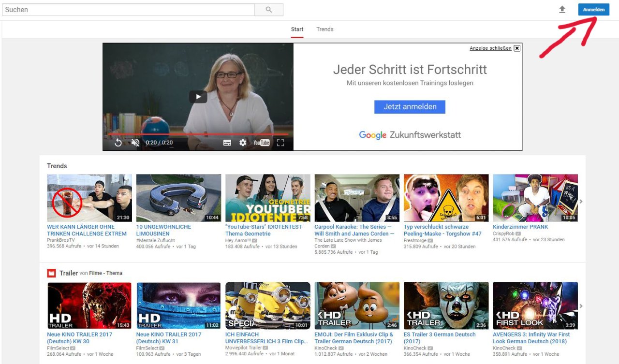The image size is (619, 364).
Task: Open Carpool Karaoke video title
Action: coord(354,230)
